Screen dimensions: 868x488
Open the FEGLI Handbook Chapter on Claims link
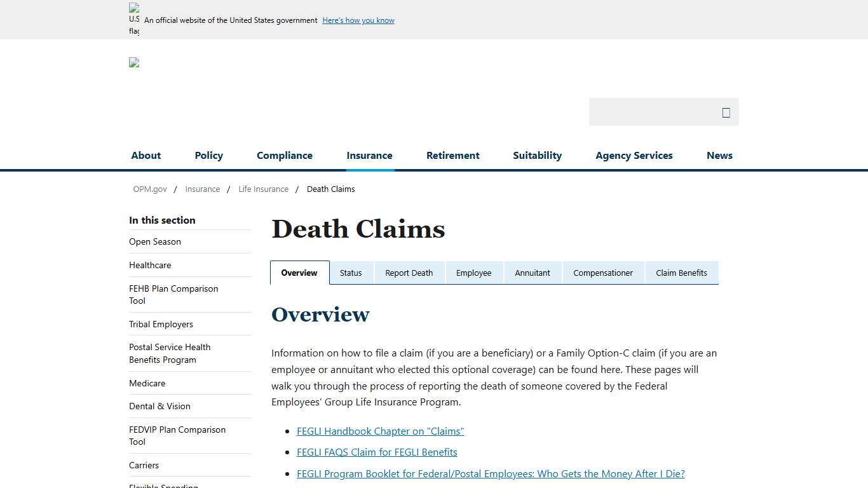click(380, 431)
